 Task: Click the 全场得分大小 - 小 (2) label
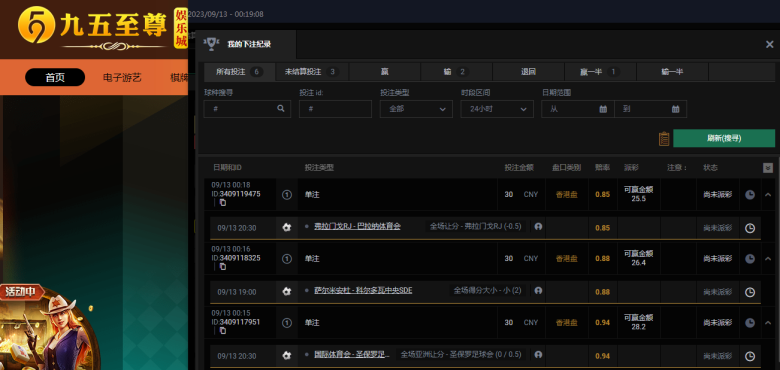pos(487,290)
